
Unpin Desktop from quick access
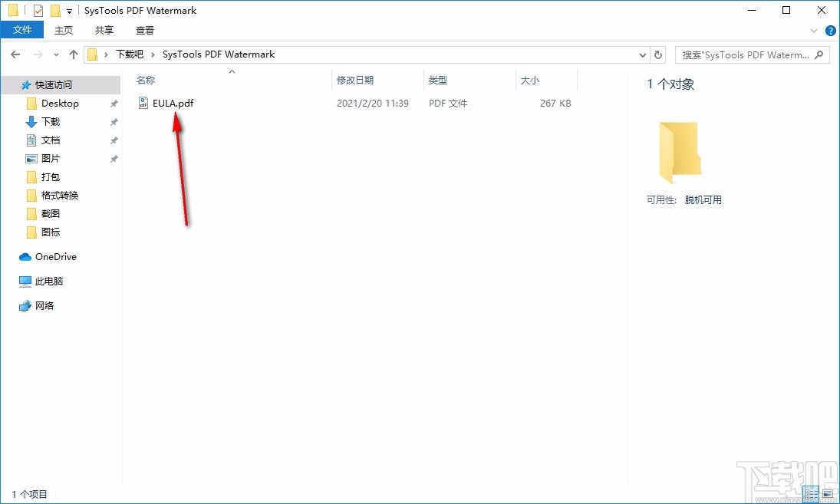[x=113, y=103]
